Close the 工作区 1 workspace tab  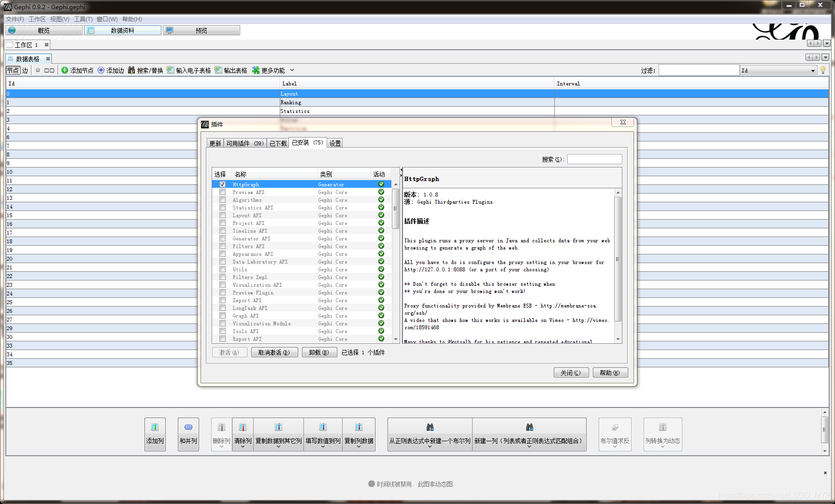tap(46, 45)
